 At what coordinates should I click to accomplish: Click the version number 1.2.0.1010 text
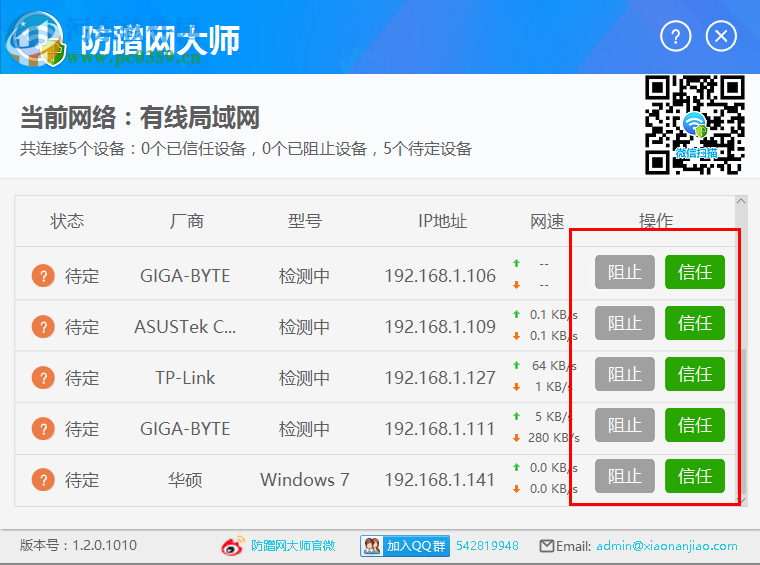[104, 545]
